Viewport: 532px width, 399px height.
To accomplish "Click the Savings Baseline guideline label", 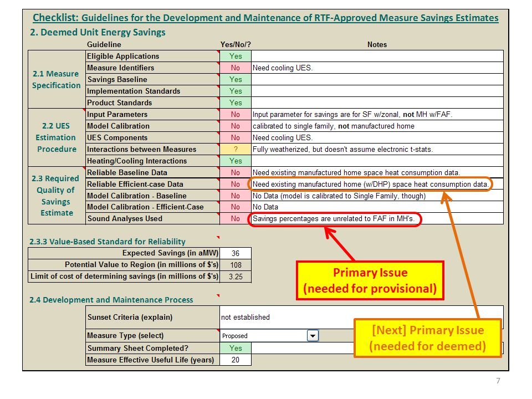I will pyautogui.click(x=152, y=79).
